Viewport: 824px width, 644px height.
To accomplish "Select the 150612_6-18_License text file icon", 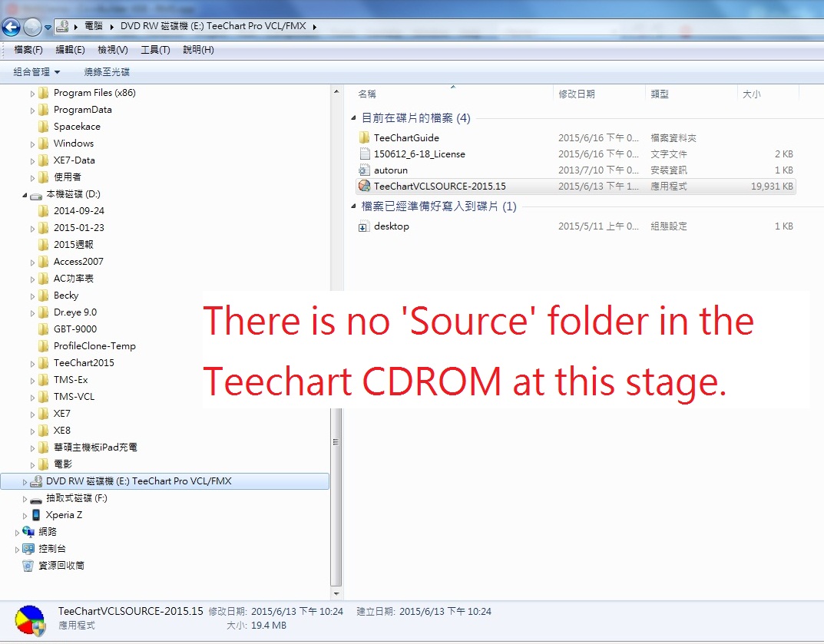I will [364, 154].
